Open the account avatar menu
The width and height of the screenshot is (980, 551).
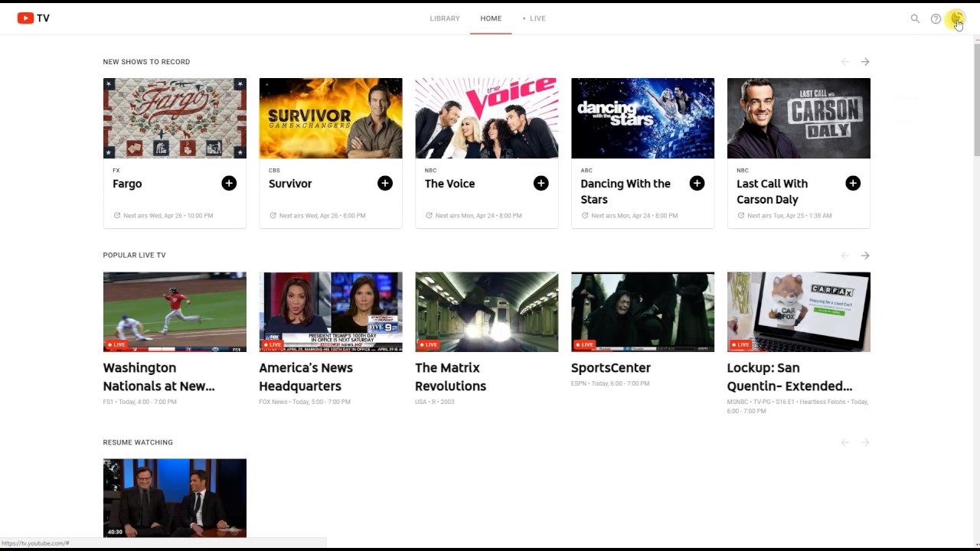point(956,18)
